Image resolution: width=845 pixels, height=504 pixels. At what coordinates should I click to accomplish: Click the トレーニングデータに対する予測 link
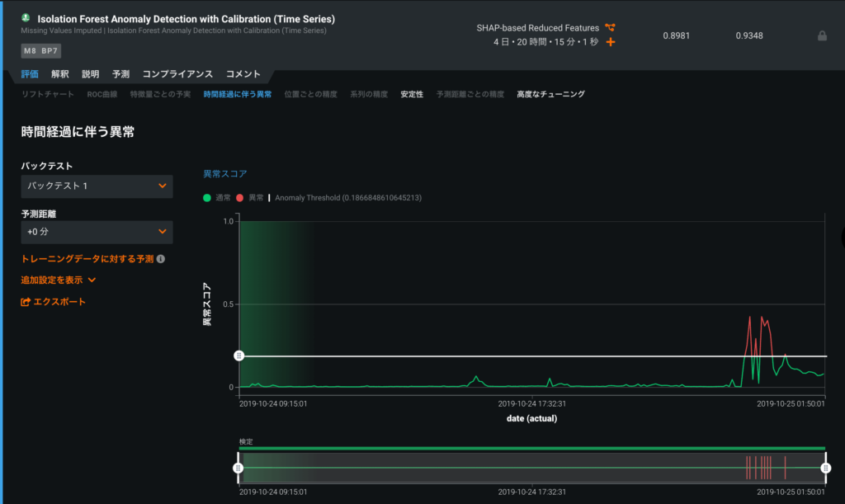click(87, 259)
